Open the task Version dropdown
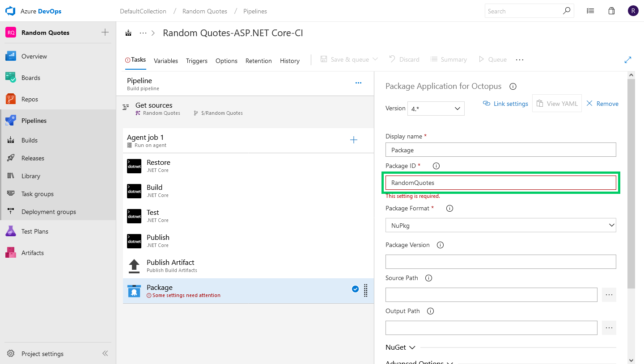Screen dimensions: 644x364 tap(436, 109)
